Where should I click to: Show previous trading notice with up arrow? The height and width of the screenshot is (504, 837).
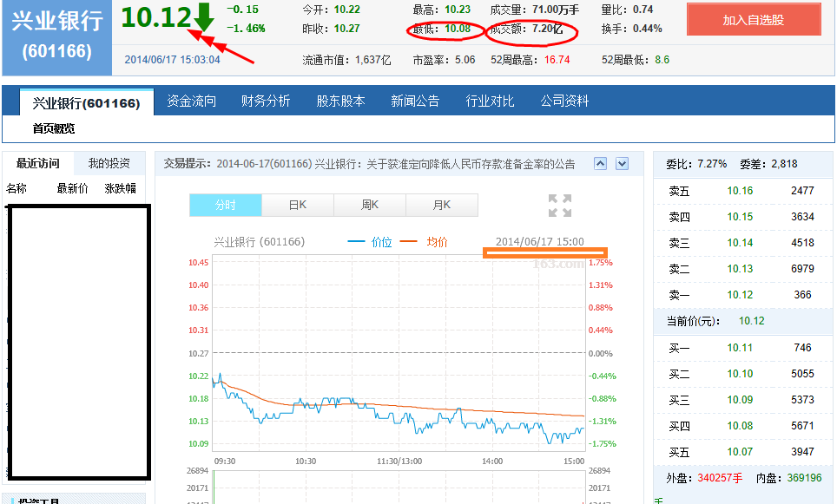point(601,164)
